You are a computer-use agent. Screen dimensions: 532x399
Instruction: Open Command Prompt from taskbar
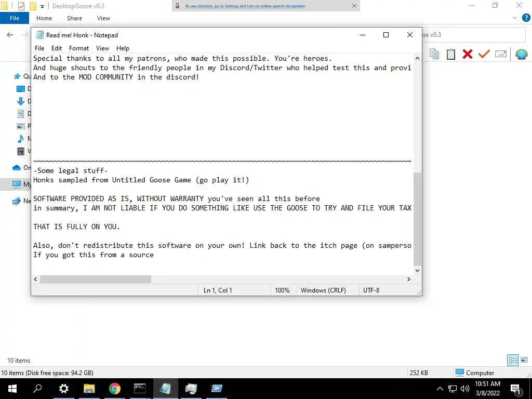pos(140,389)
